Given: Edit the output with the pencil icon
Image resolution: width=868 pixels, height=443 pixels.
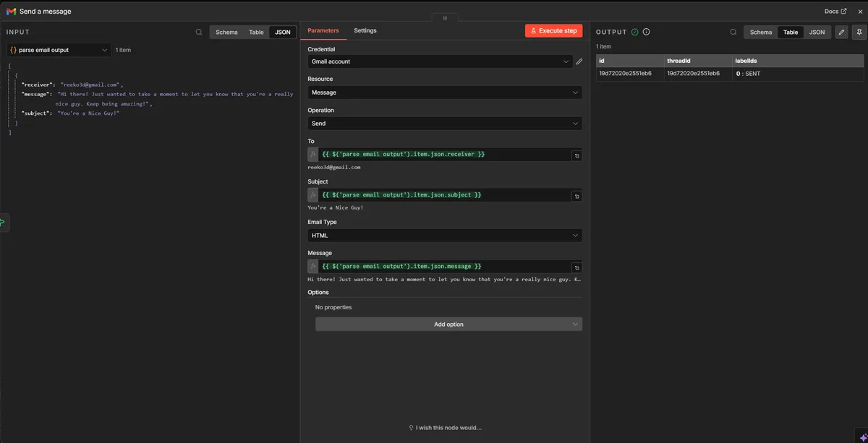Looking at the screenshot, I should point(841,32).
